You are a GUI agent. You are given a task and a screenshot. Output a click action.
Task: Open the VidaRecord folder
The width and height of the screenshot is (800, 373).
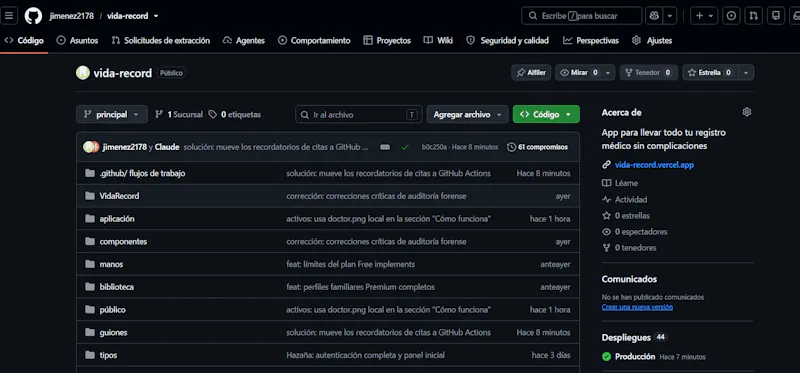(x=119, y=196)
